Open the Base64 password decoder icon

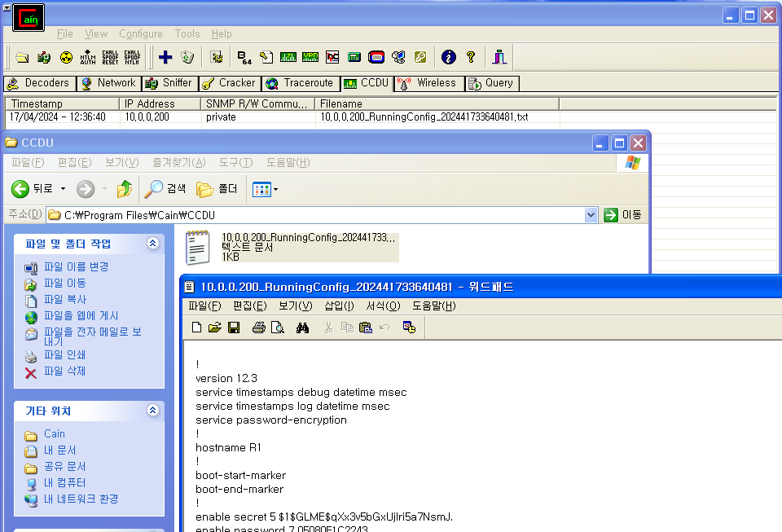pos(244,57)
